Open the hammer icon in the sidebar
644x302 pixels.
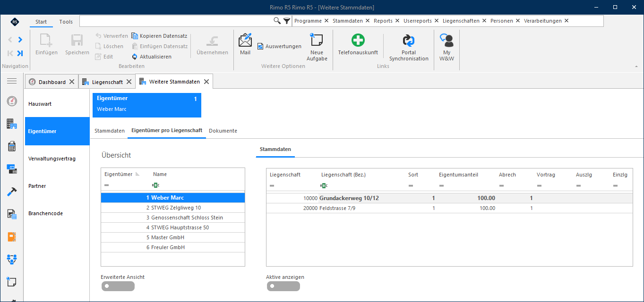12,192
